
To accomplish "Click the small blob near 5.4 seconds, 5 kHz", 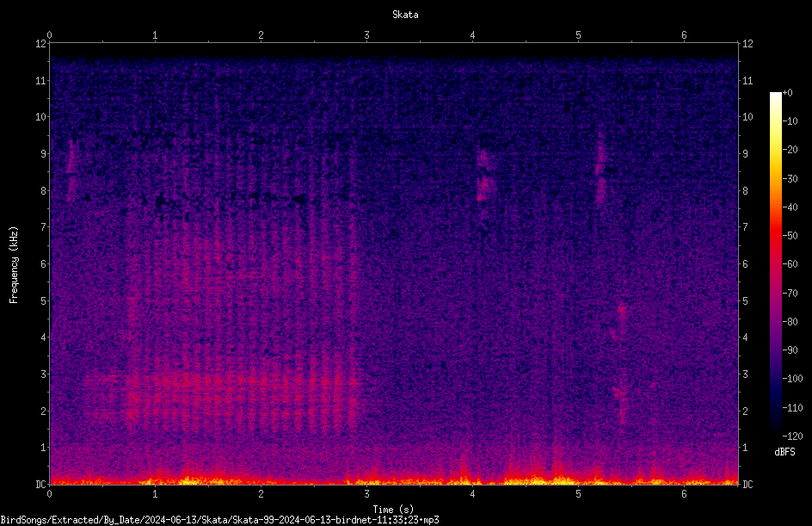I will pyautogui.click(x=622, y=309).
